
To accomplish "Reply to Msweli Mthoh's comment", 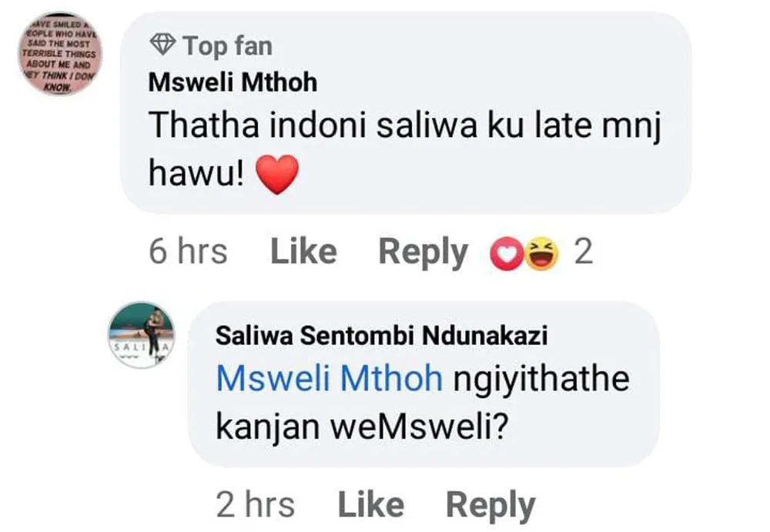I will pyautogui.click(x=423, y=253).
